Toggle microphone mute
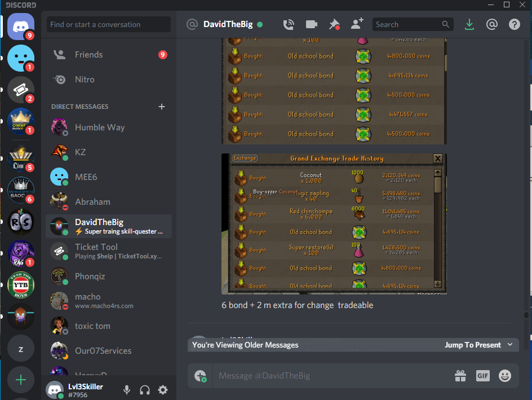The width and height of the screenshot is (532, 400). [x=127, y=390]
